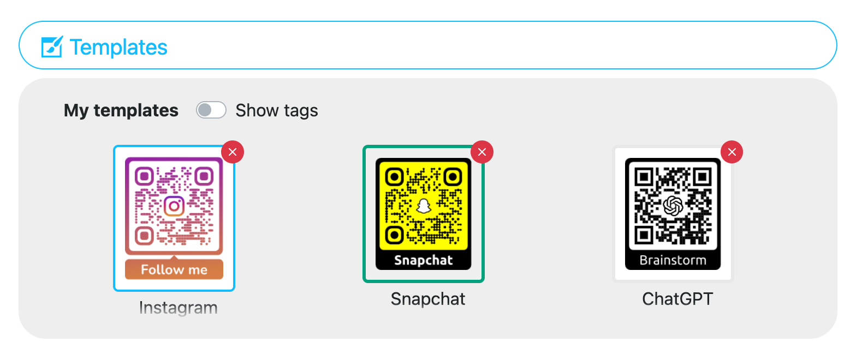
Task: Click the ChatGPT template name label
Action: 677,299
